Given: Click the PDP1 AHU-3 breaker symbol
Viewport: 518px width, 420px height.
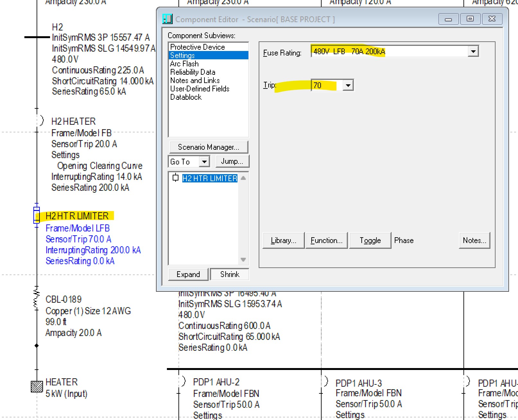Looking at the screenshot, I should tap(326, 381).
